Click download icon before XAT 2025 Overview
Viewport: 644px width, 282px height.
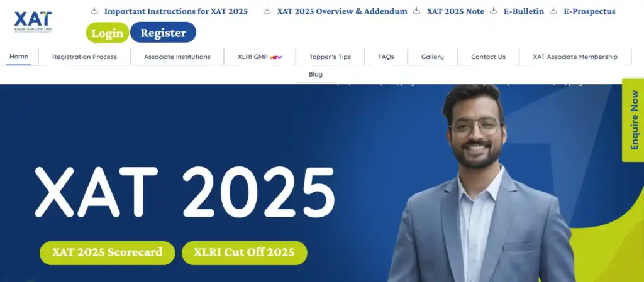point(267,10)
